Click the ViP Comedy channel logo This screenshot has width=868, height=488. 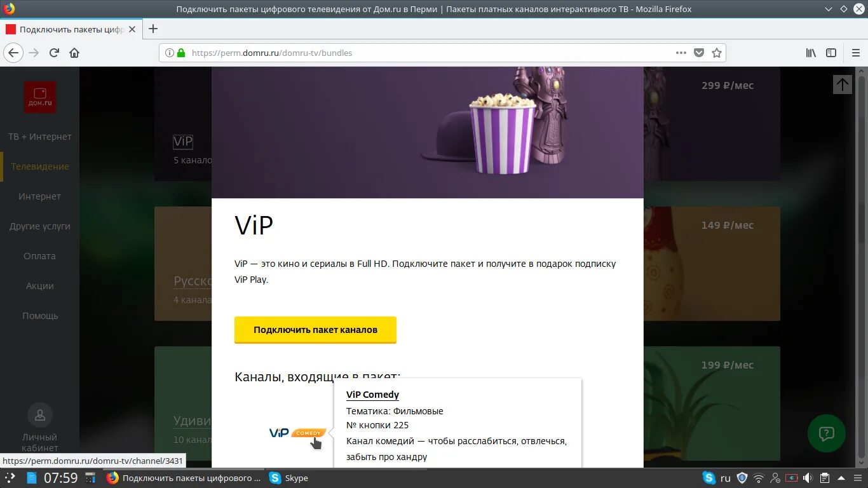297,433
